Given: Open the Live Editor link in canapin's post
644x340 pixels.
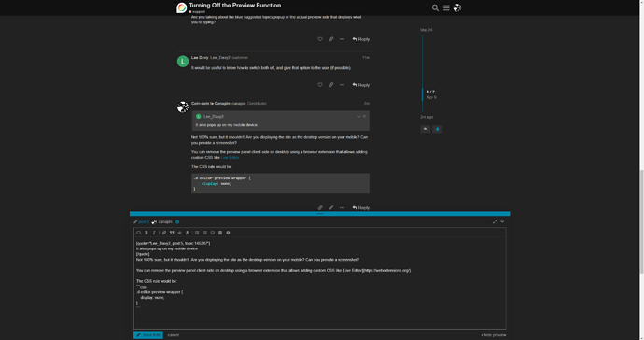Looking at the screenshot, I should (230, 158).
